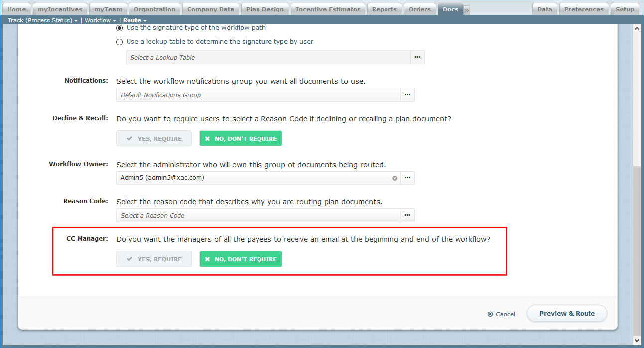Switch to the Plan Design tab
Viewport: 644px width, 348px height.
tap(265, 9)
